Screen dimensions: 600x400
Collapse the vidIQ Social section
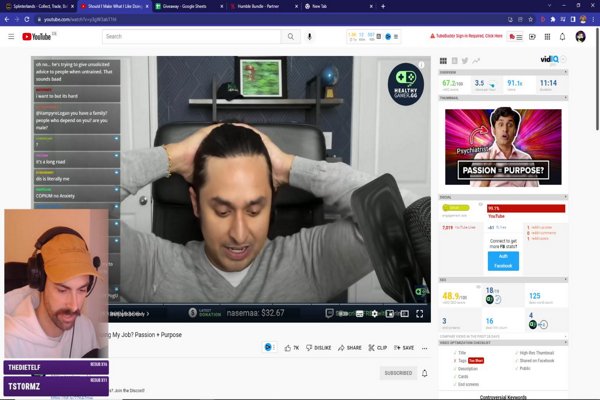(565, 197)
